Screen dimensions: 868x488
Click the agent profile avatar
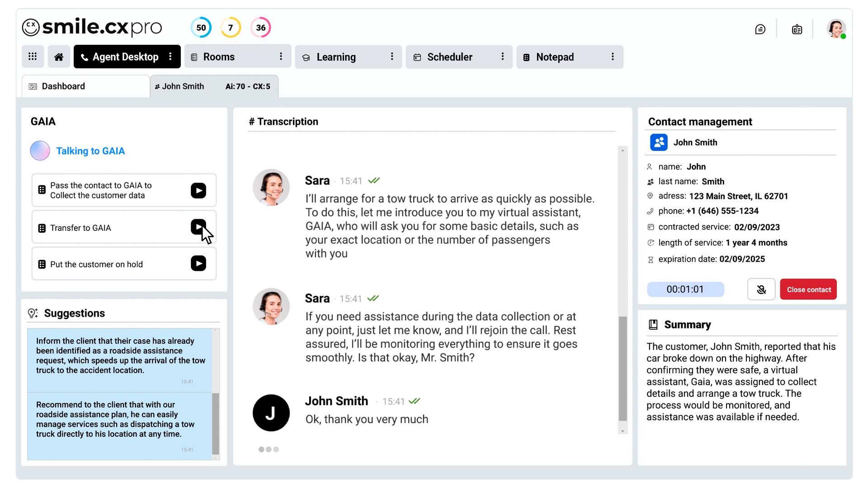[836, 28]
